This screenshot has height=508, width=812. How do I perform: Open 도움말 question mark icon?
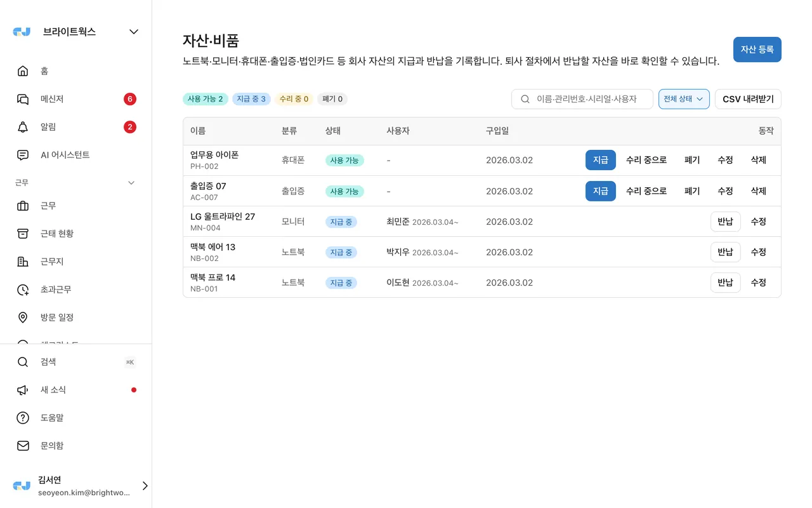pyautogui.click(x=23, y=418)
